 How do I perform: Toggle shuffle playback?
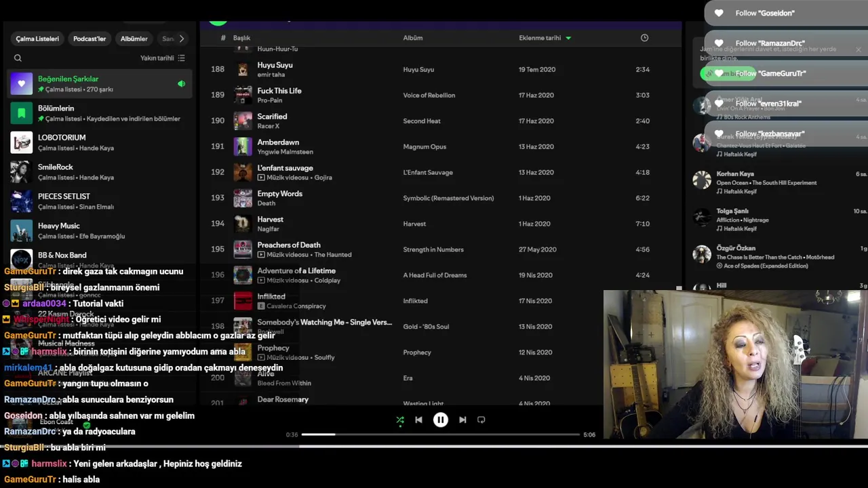pyautogui.click(x=400, y=420)
